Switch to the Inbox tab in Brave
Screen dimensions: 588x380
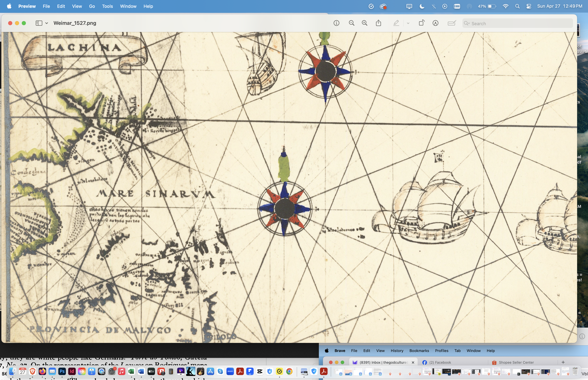383,362
